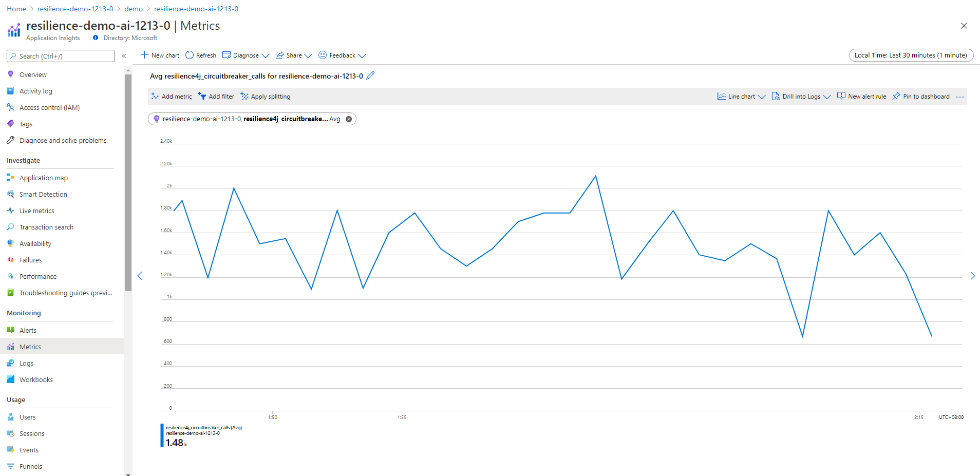Open the Local Time range picker

[x=911, y=55]
